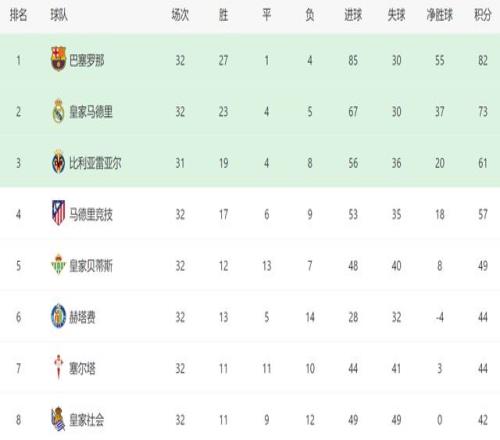Viewport: 500px width, 440px height.
Task: Open the 皇家马德里 team link
Action: pos(91,112)
